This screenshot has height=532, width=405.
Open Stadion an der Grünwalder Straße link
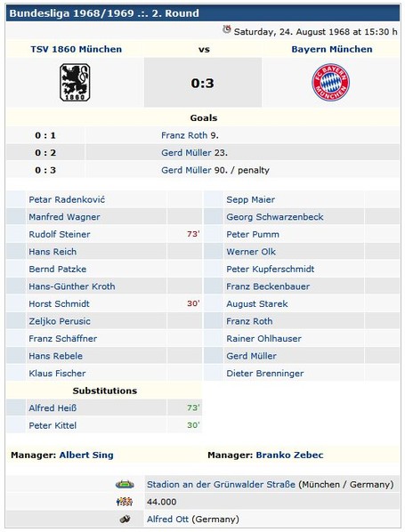(x=221, y=485)
